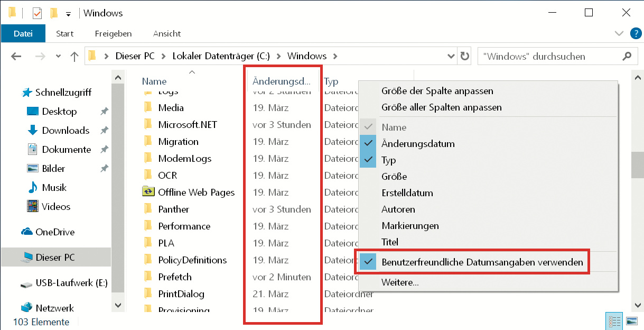
Task: Sort by the Änderungsdatum column header
Action: pos(282,81)
